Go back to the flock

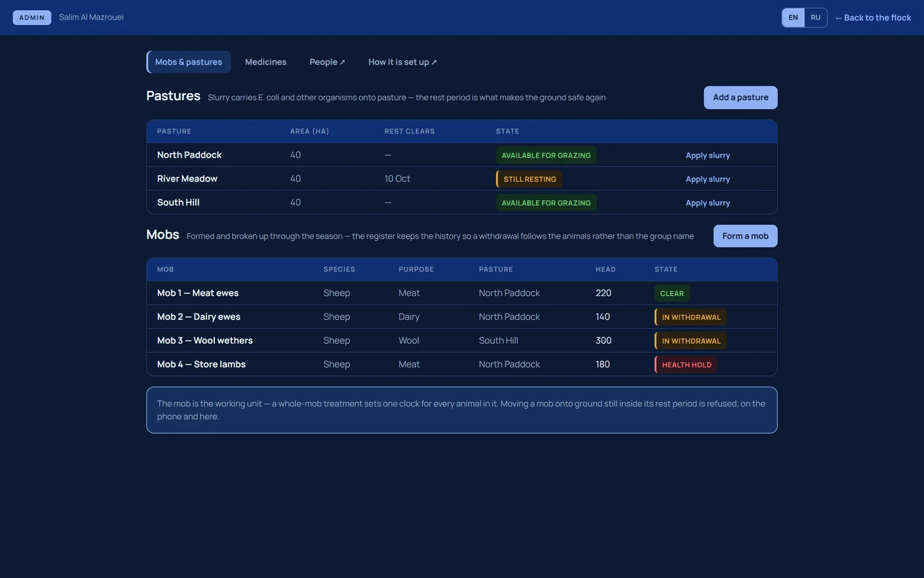click(873, 17)
